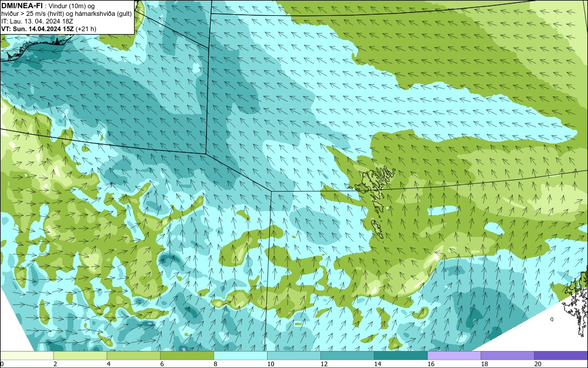The width and height of the screenshot is (588, 368).
Task: Click the 4–6 m/s green legend swatch
Action: point(133,355)
